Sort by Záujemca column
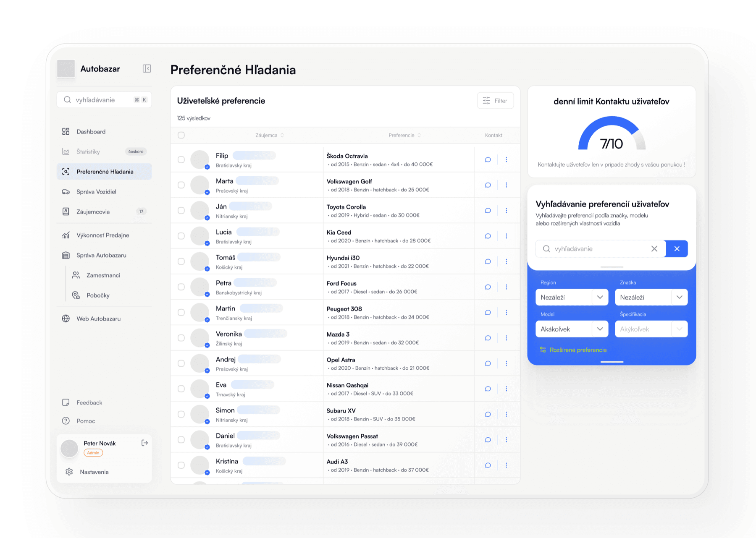This screenshot has width=756, height=538. (270, 135)
